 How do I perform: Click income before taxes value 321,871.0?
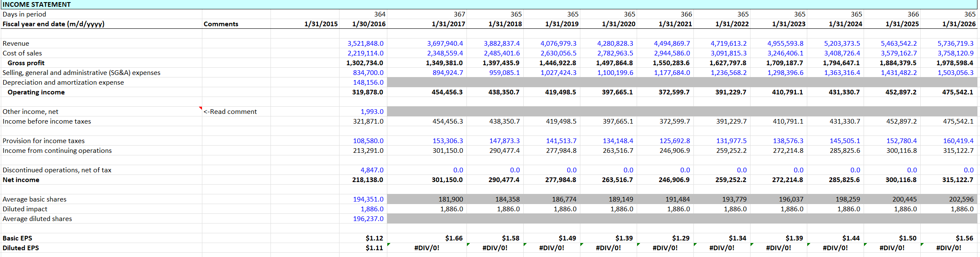368,121
